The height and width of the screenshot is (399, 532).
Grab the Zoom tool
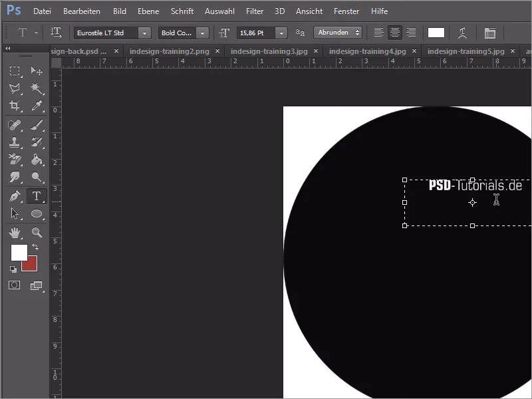38,233
